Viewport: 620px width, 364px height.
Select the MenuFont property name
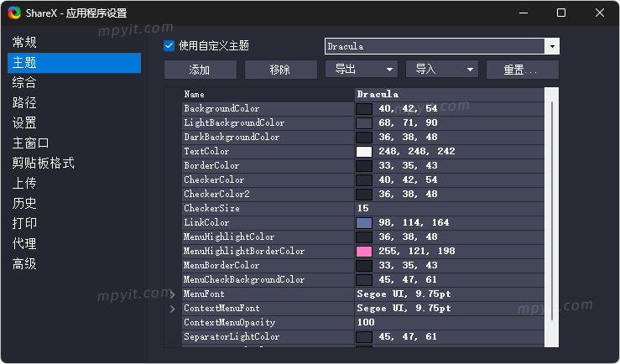[204, 294]
